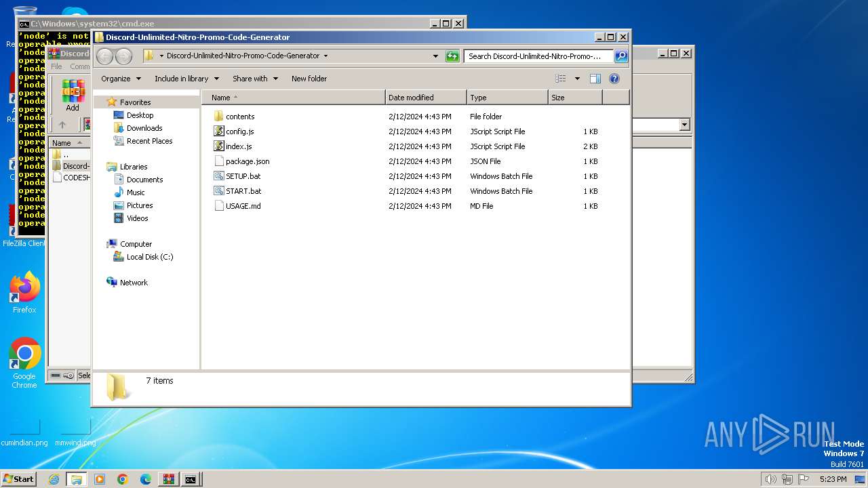
Task: Click the search box in Explorer
Action: point(538,56)
